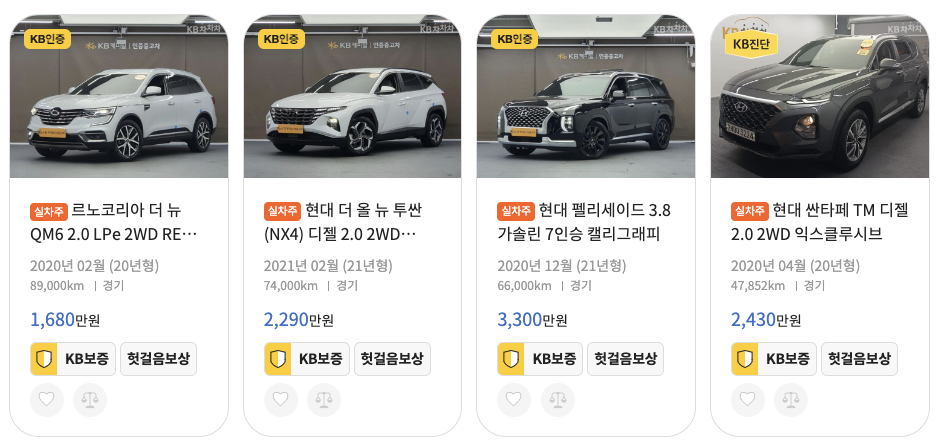Click compare scale icon on Palisade card
This screenshot has height=444, width=942.
[x=558, y=400]
